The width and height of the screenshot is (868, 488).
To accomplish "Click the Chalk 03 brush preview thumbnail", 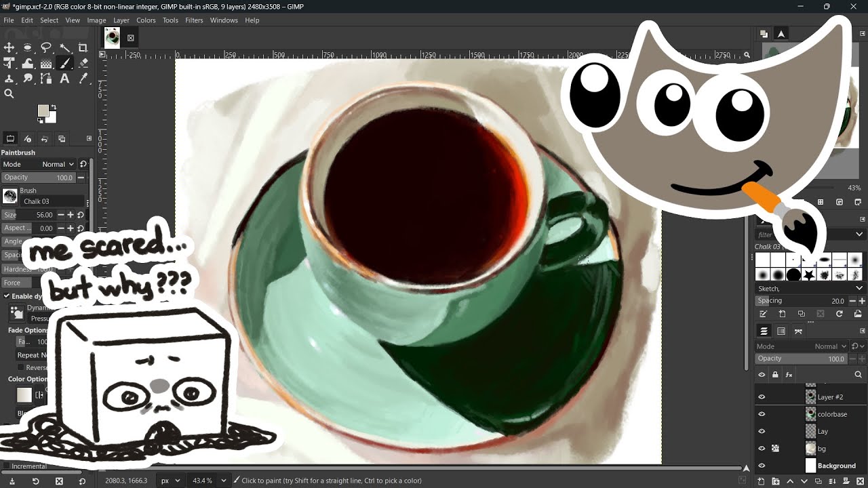I will tap(10, 196).
